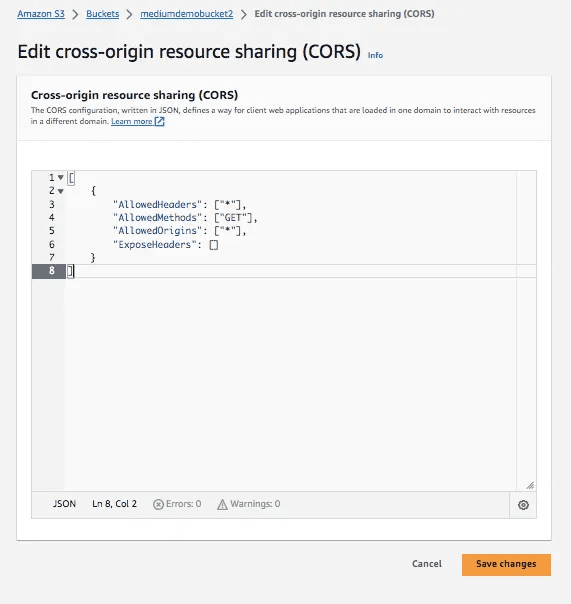Viewport: 571px width, 604px height.
Task: Open the Learn more documentation link
Action: pyautogui.click(x=132, y=121)
